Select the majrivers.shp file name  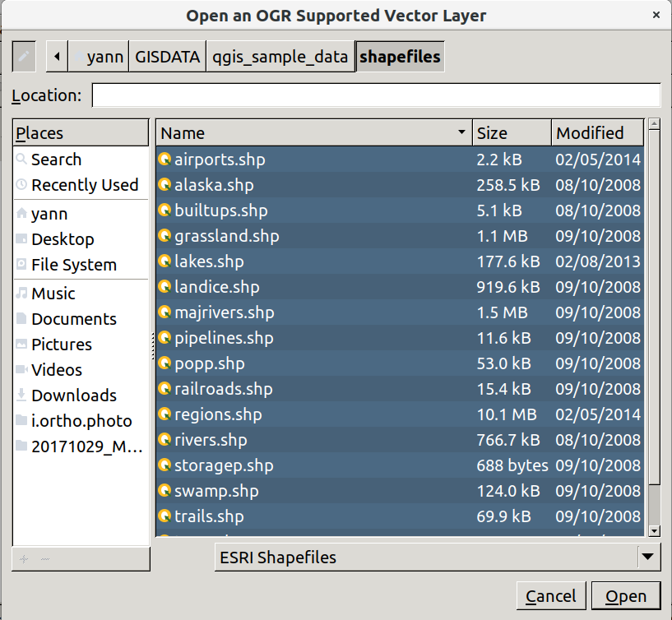[225, 312]
